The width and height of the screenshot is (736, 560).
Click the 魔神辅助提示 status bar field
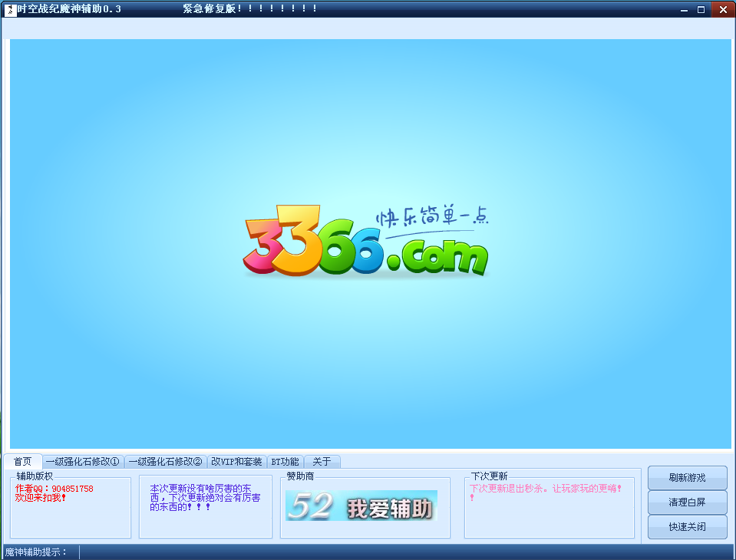click(x=41, y=552)
